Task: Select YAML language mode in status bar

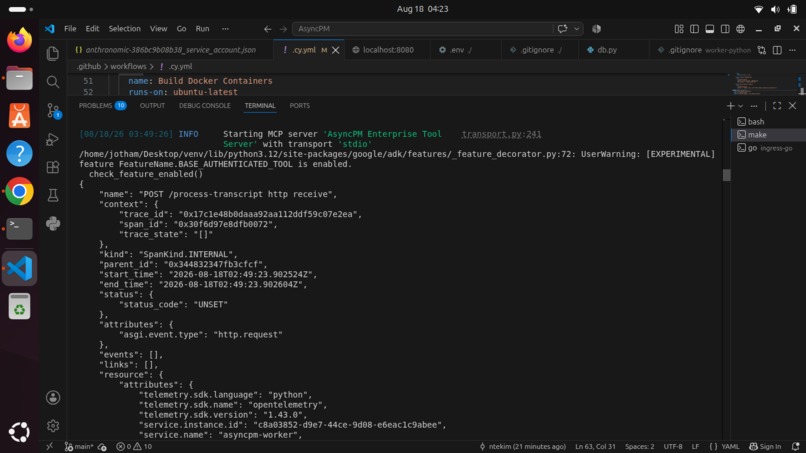Action: pyautogui.click(x=730, y=446)
